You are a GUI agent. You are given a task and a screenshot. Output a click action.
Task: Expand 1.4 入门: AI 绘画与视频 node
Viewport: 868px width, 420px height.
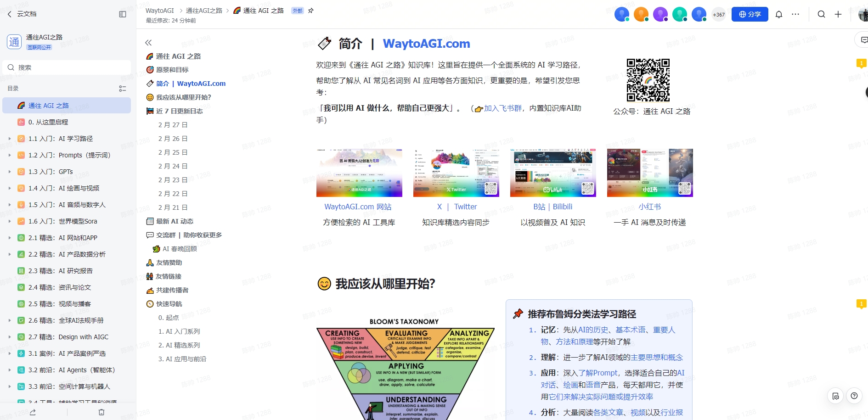tap(10, 188)
